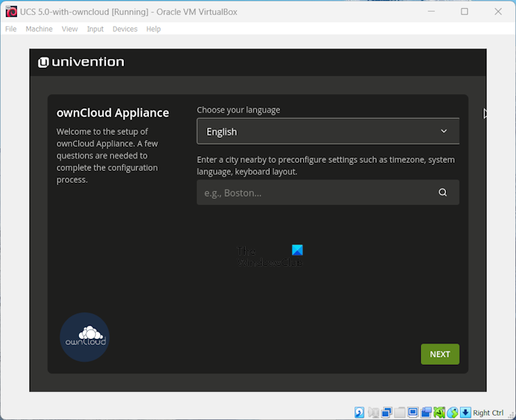The height and width of the screenshot is (420, 516).
Task: Click the shared folders status icon
Action: [400, 413]
